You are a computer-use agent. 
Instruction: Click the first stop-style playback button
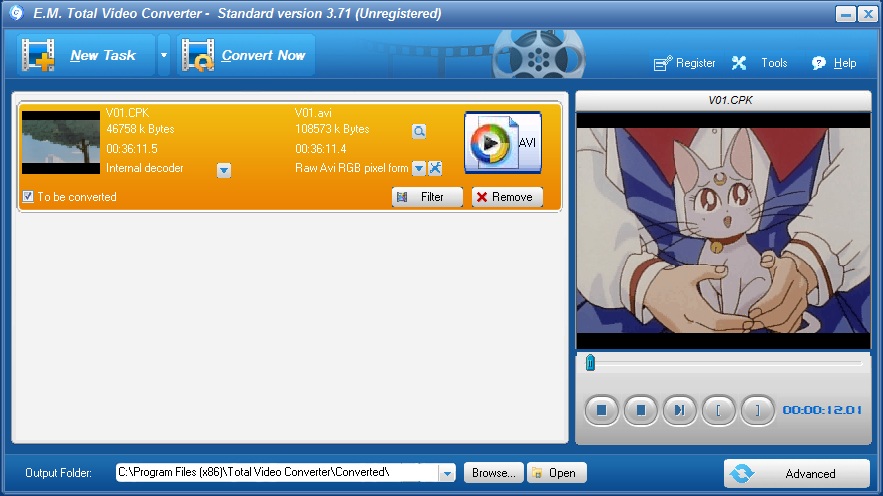point(601,410)
